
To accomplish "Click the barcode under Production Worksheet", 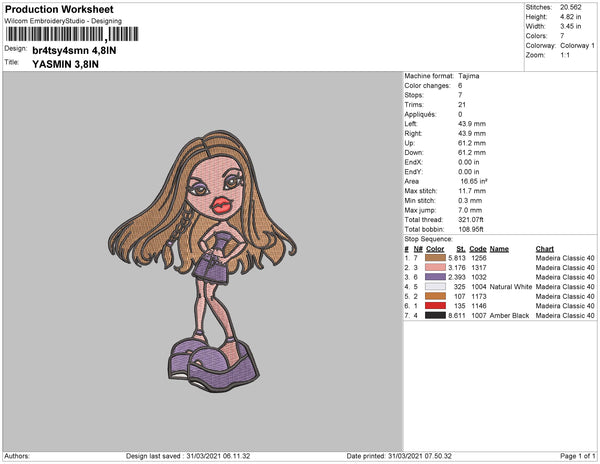I will tap(72, 34).
